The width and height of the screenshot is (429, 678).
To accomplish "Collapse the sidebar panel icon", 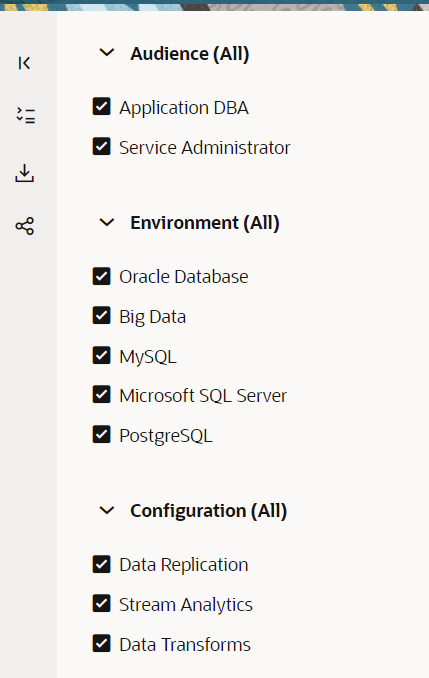I will tap(24, 63).
